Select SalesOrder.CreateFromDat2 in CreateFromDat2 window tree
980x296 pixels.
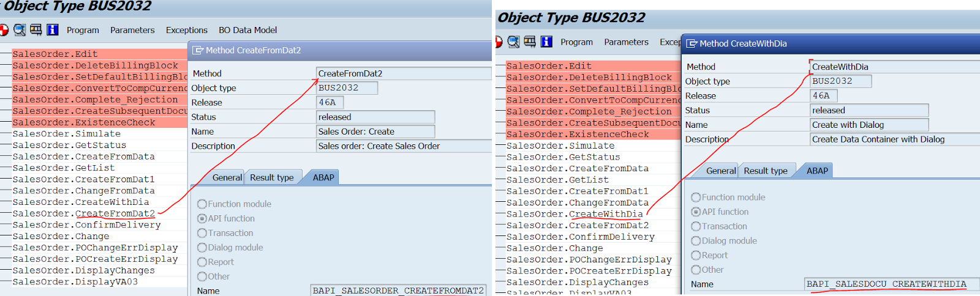(x=84, y=213)
